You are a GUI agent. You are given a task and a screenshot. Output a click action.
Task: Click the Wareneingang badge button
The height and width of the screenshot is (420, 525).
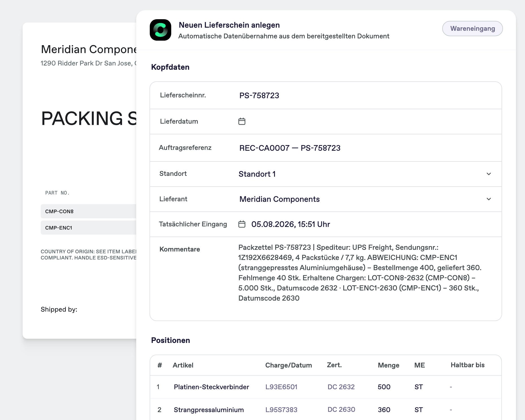click(472, 29)
